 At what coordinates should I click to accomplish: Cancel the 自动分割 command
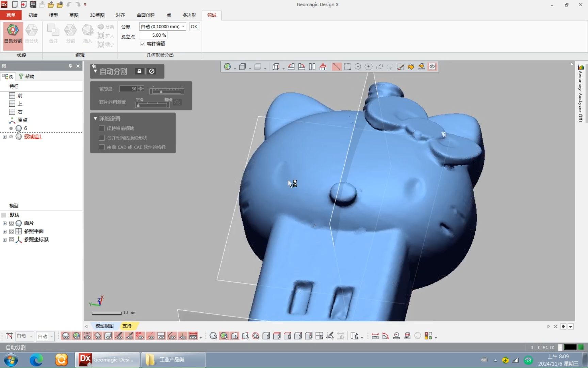point(152,71)
